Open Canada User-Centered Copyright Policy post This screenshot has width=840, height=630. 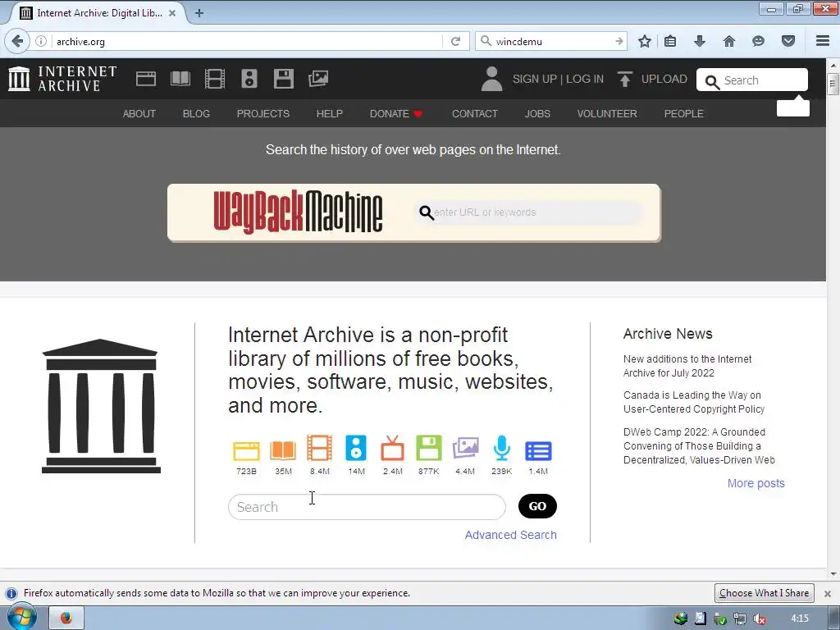tap(694, 402)
